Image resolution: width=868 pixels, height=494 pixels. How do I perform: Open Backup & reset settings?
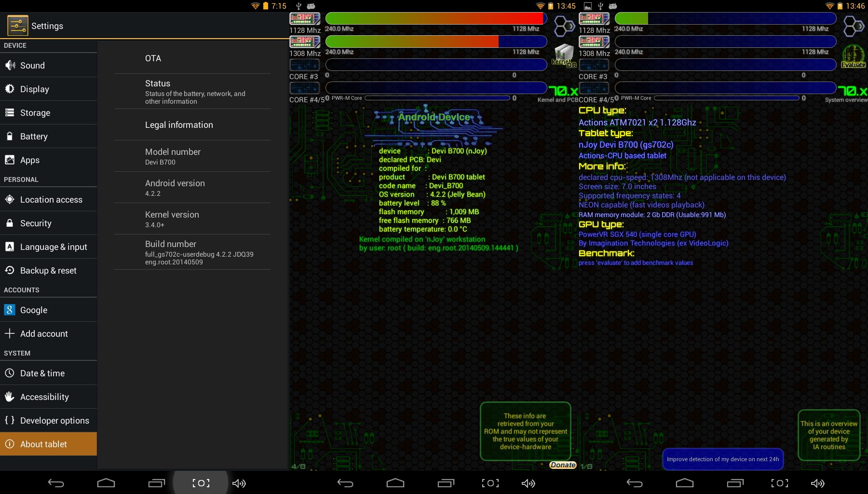(x=48, y=270)
